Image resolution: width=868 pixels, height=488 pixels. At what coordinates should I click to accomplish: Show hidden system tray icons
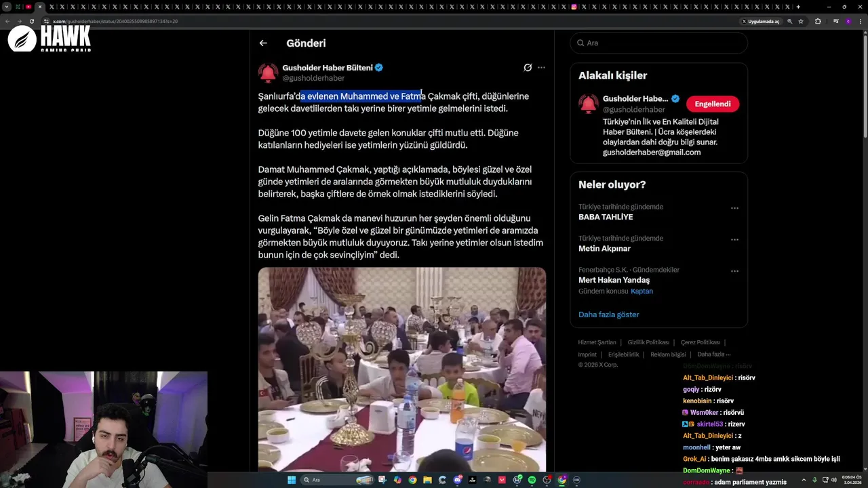pyautogui.click(x=804, y=480)
